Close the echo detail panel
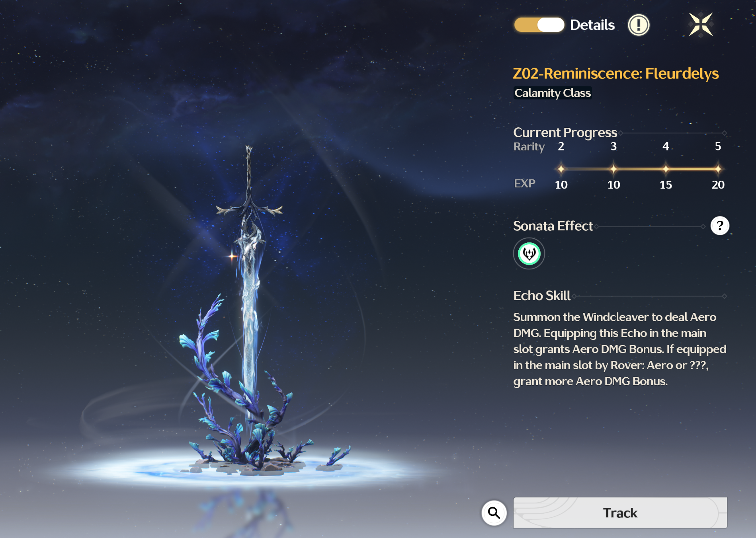756x538 pixels. coord(701,24)
